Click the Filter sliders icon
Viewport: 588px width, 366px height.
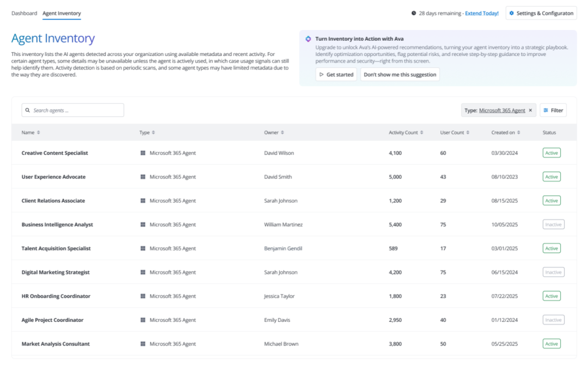(x=546, y=110)
